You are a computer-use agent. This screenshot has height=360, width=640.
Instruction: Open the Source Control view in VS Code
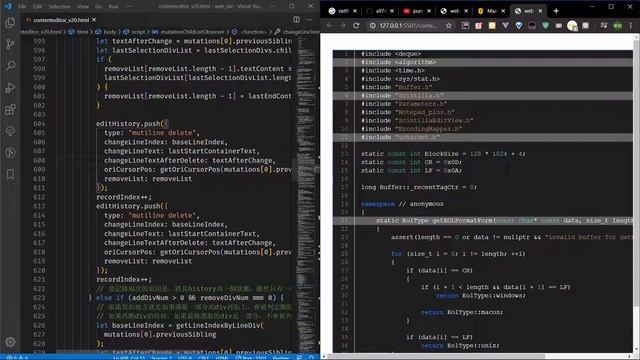pyautogui.click(x=10, y=44)
